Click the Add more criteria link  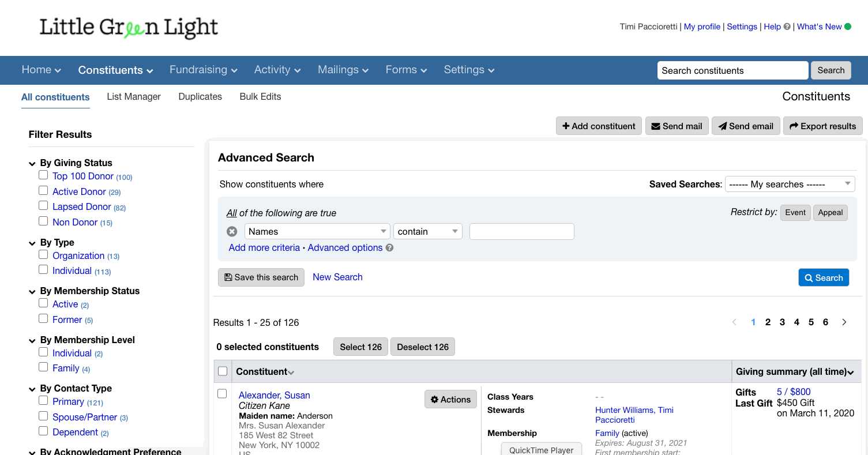click(x=264, y=247)
